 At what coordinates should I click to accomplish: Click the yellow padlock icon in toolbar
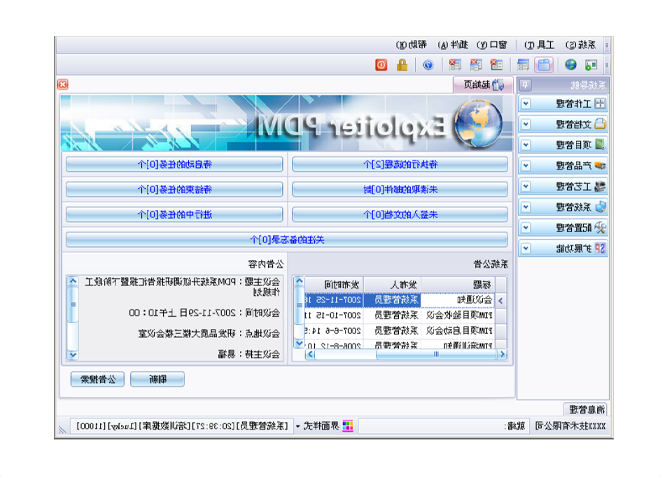click(402, 65)
